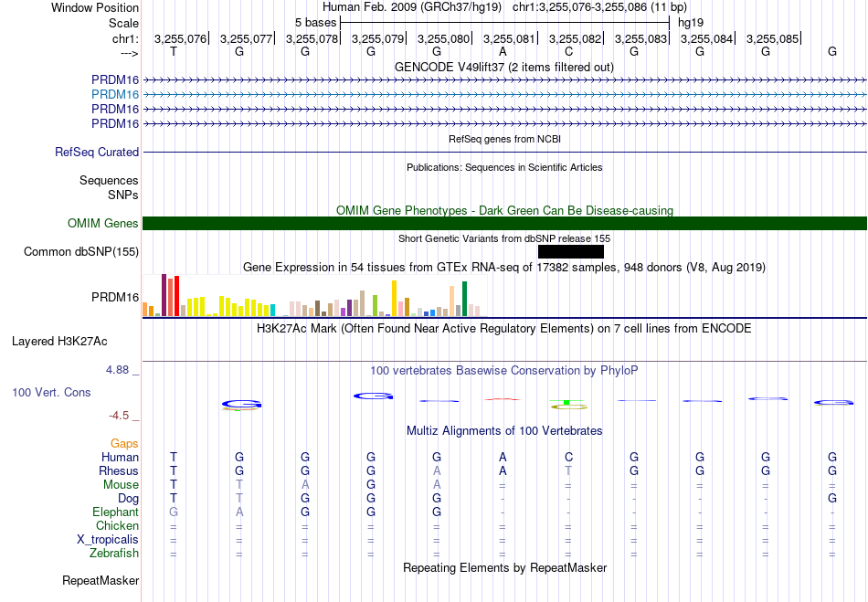Click the '5 bases' scale label
The image size is (868, 602).
315,23
